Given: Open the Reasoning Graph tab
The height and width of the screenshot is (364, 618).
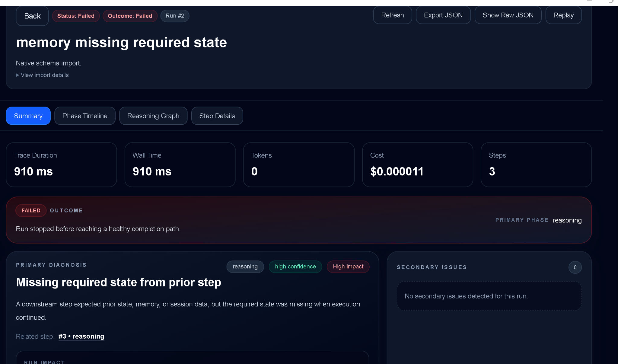Looking at the screenshot, I should click(x=153, y=116).
